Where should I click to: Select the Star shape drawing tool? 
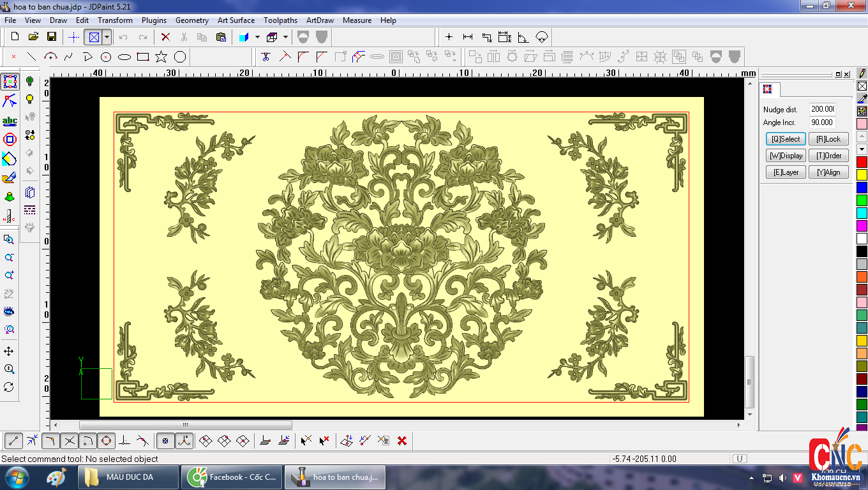tap(161, 57)
